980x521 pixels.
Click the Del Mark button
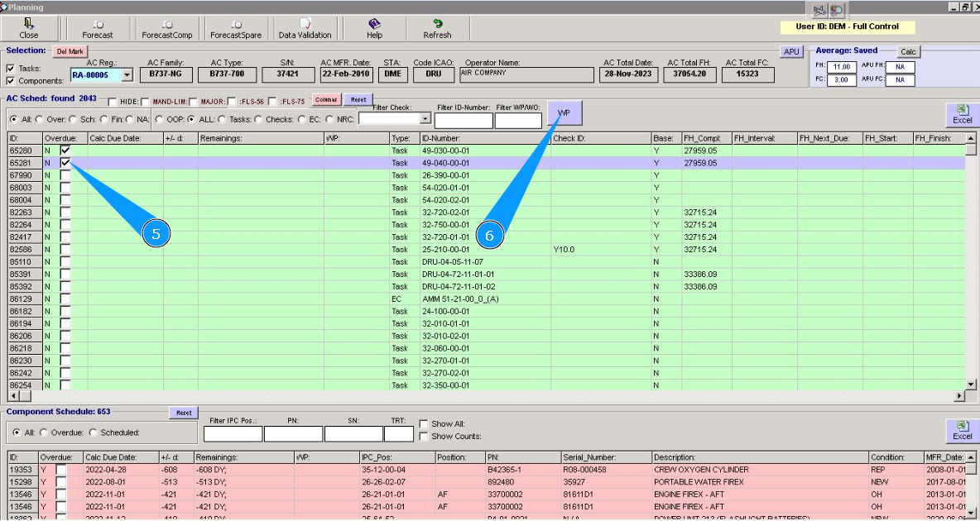(x=70, y=51)
